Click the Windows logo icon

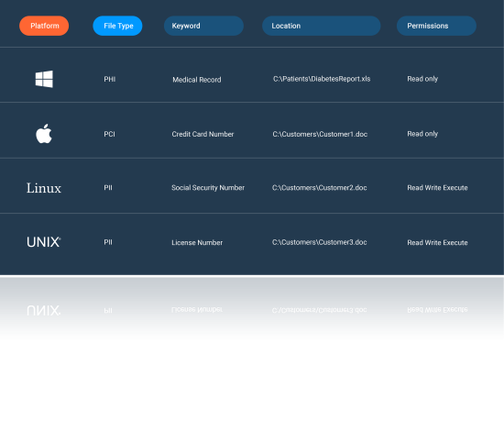click(x=44, y=79)
